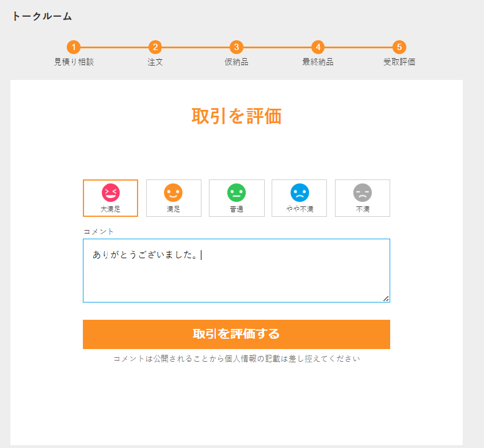The image size is (484, 448).
Task: Select the gray 不満 face icon
Action: [363, 192]
